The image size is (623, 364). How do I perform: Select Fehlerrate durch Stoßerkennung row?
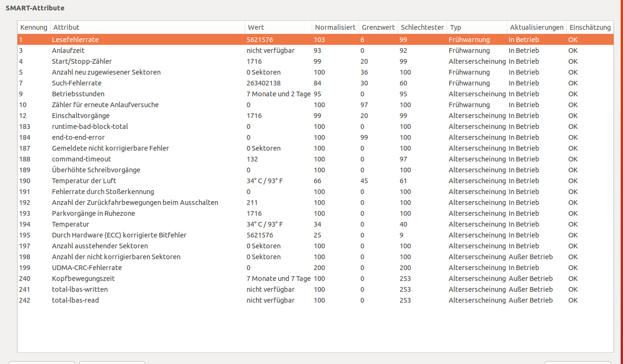[x=316, y=192]
